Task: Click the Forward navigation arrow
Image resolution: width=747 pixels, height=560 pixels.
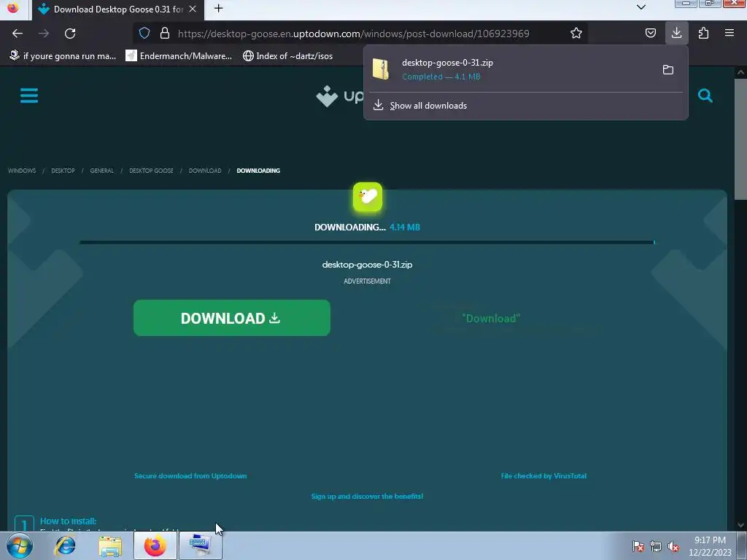Action: (x=44, y=34)
